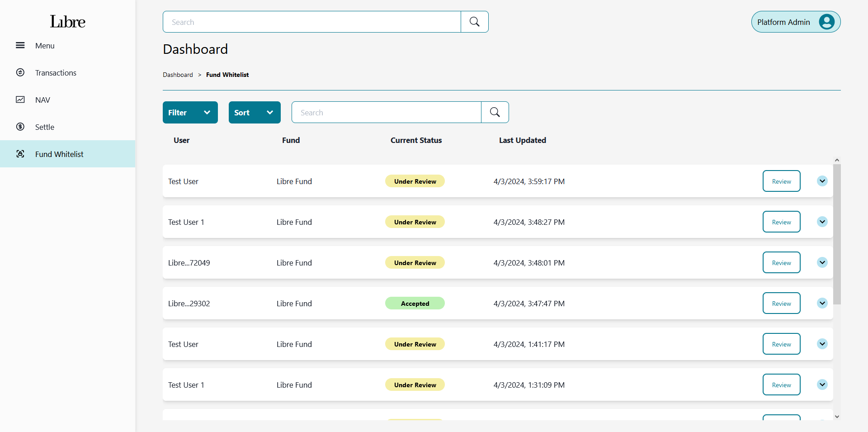Click the Fund Whitelist sidebar icon
The width and height of the screenshot is (868, 432).
[20, 154]
